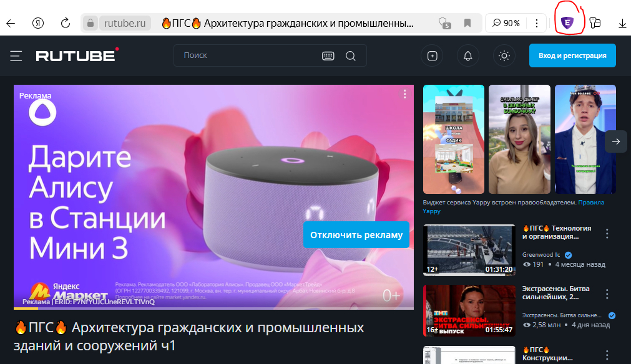
Task: Click the Яндекс Маркет logo in ad
Action: tap(69, 292)
